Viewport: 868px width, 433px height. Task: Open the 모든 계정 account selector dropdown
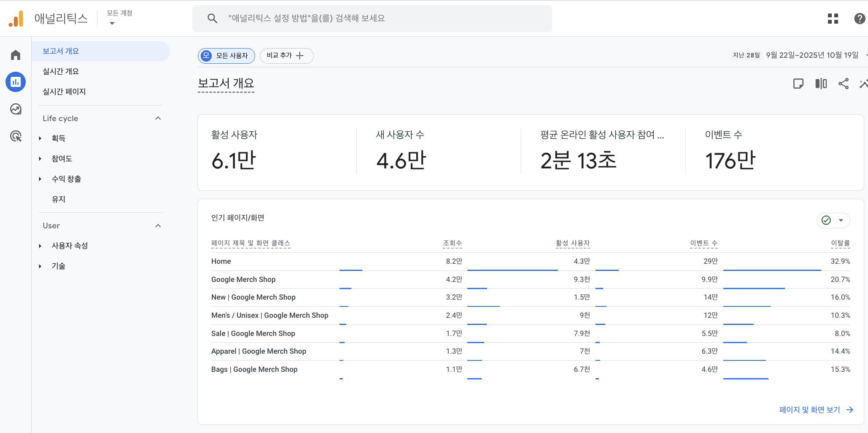[x=119, y=18]
